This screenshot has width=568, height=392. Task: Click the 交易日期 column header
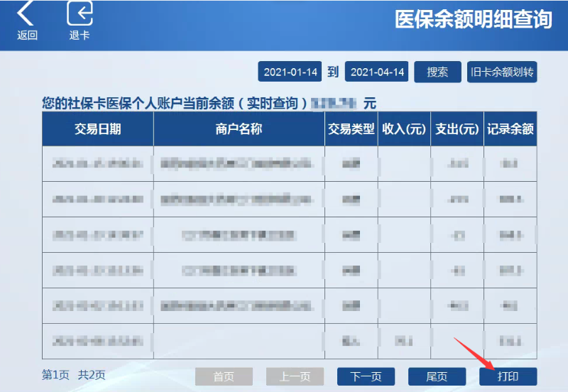(x=98, y=129)
